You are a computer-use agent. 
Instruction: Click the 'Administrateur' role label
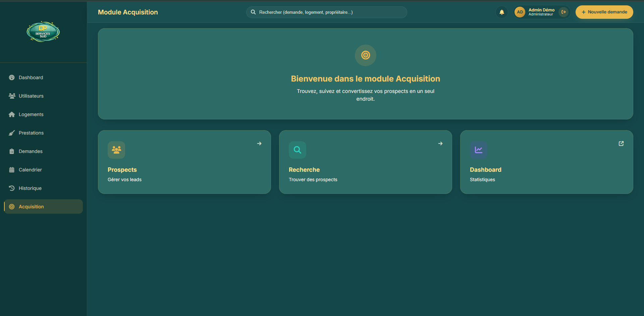(x=541, y=14)
